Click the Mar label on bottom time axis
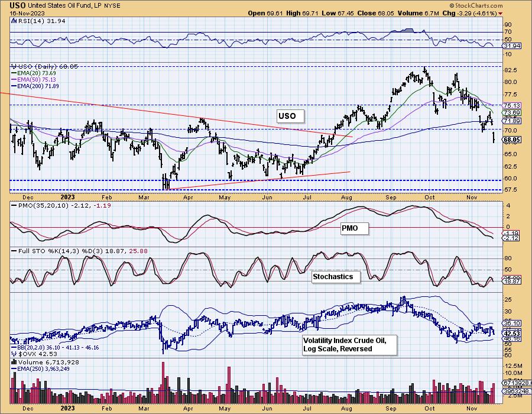 coord(144,409)
